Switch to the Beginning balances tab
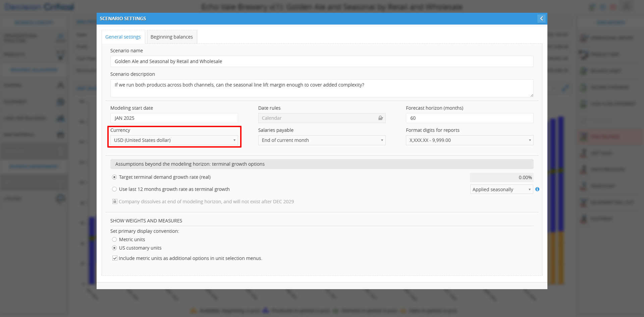The height and width of the screenshot is (317, 644). pyautogui.click(x=171, y=37)
